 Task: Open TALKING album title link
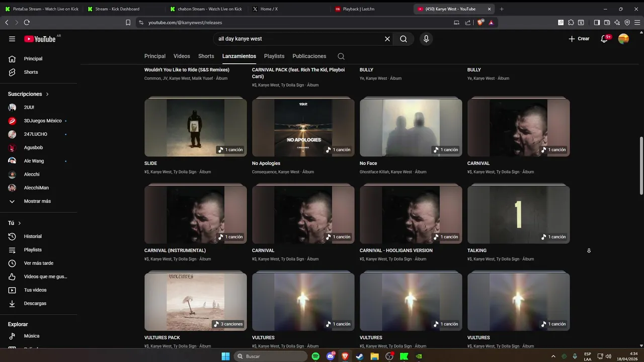[x=477, y=250]
